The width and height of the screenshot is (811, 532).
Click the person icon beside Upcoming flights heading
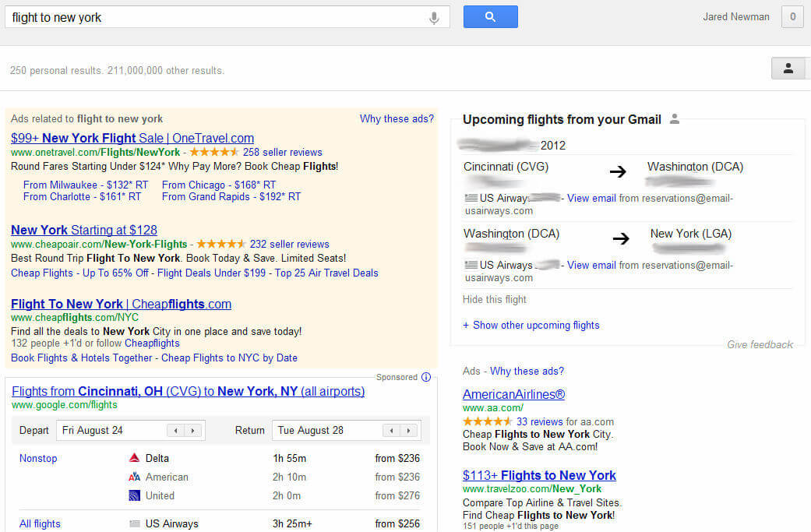click(674, 119)
